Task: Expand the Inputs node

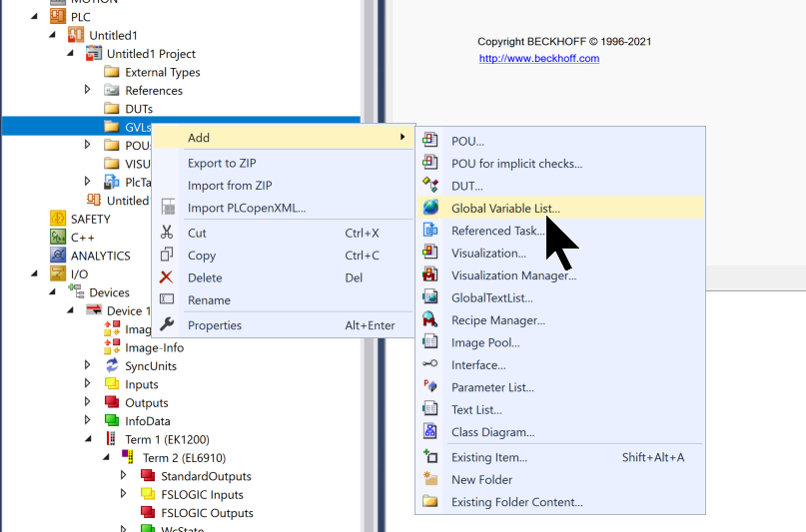Action: (87, 383)
